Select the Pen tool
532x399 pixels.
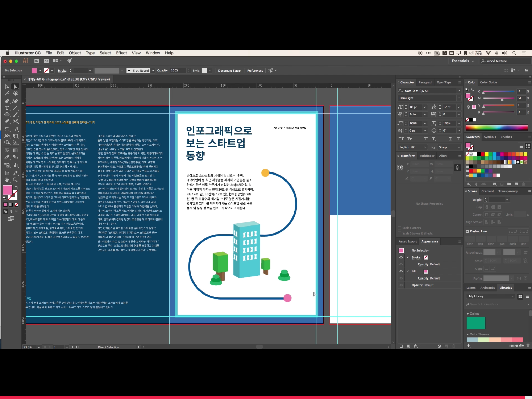(x=7, y=101)
